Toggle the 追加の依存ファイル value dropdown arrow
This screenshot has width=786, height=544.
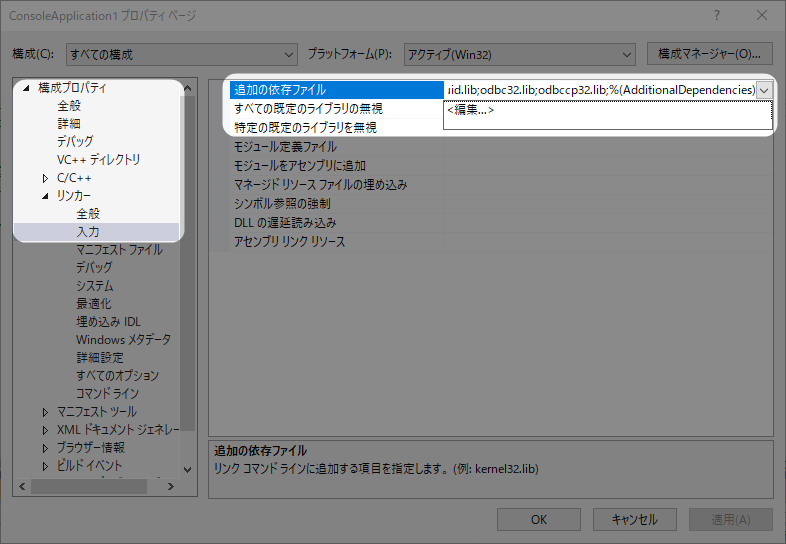coord(764,91)
